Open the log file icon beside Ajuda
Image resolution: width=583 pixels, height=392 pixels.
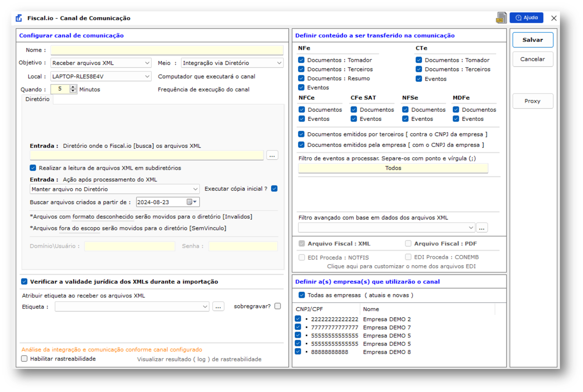(501, 18)
